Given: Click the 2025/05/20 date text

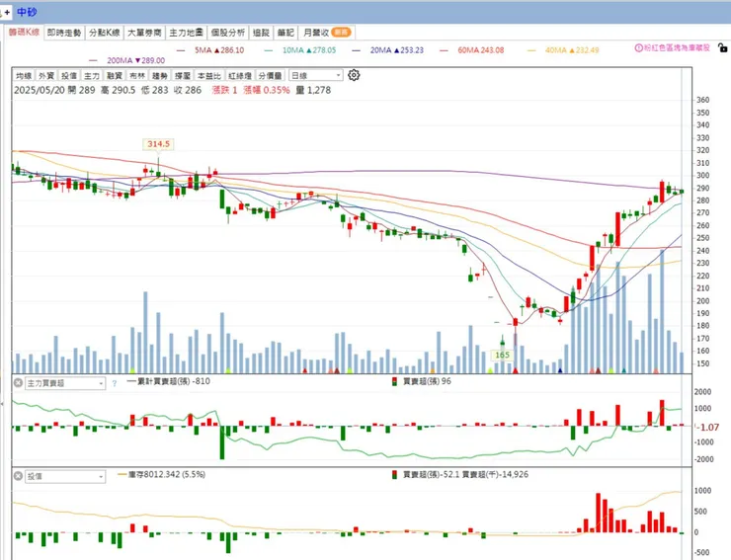Looking at the screenshot, I should (x=40, y=90).
